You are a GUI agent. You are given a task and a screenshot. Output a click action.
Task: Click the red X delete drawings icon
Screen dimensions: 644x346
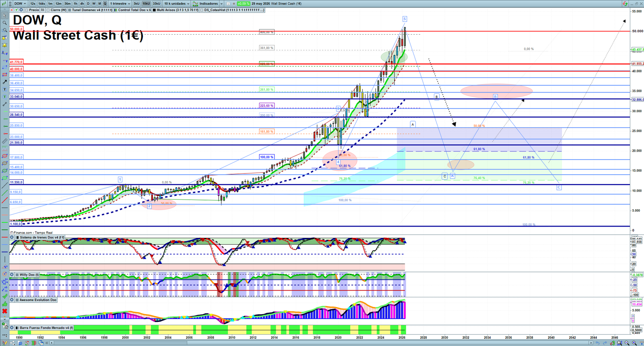(x=4, y=311)
